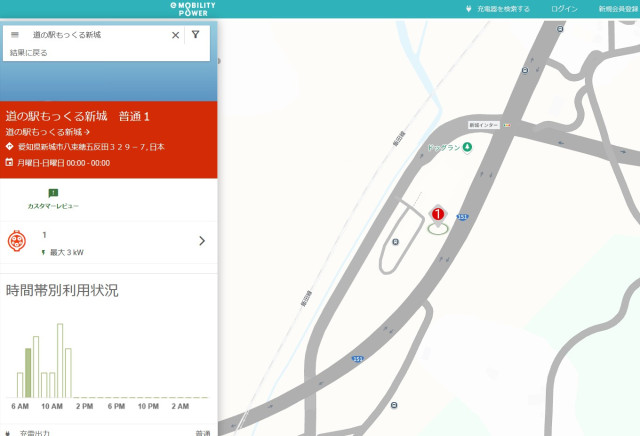
Task: Click the 最大 3 kW text
Action: [67, 252]
